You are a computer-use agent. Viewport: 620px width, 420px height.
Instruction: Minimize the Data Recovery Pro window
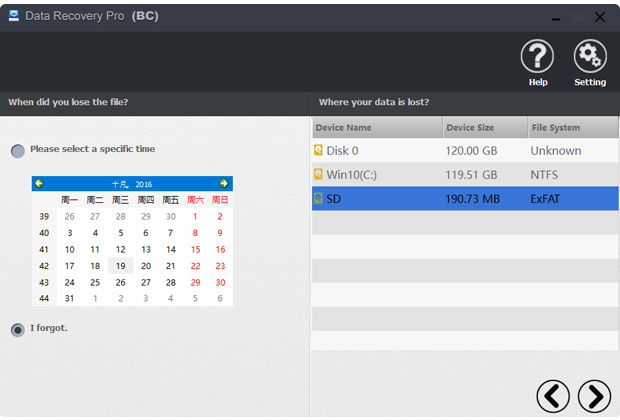coord(556,18)
